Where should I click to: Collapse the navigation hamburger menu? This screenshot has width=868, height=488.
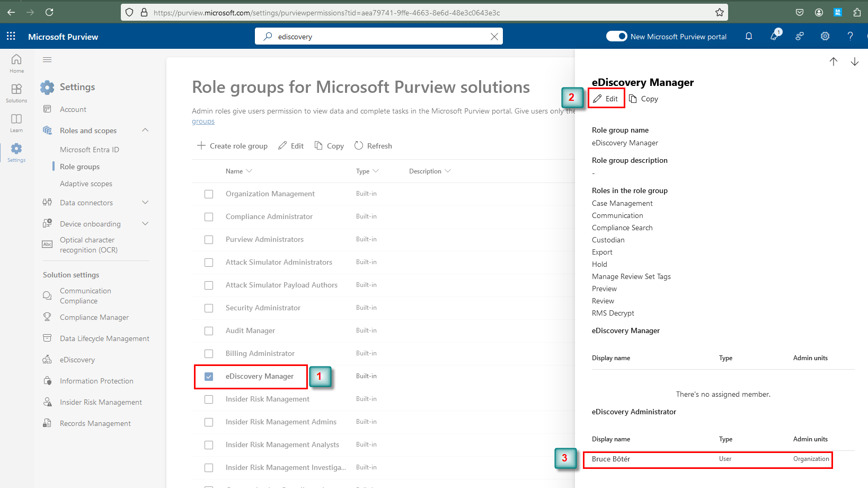(47, 60)
